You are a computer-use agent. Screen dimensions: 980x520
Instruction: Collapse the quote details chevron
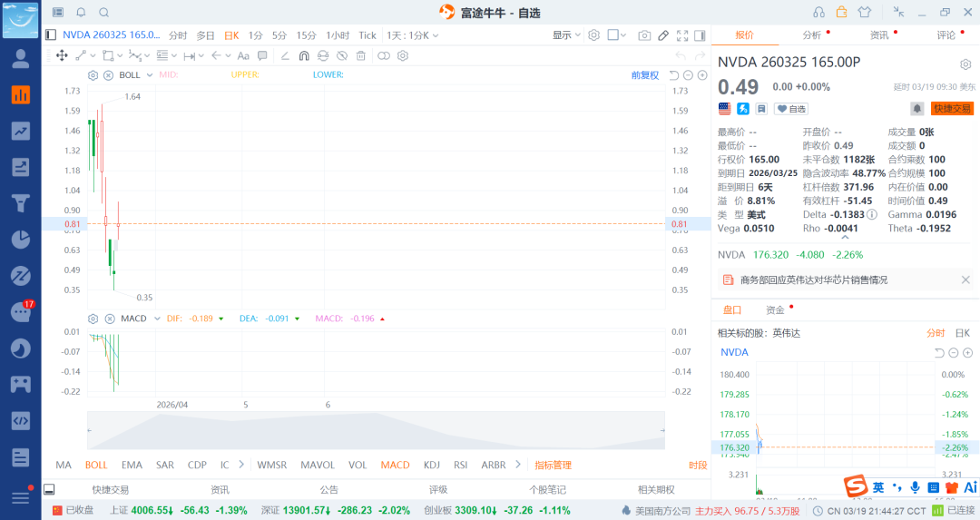[845, 238]
